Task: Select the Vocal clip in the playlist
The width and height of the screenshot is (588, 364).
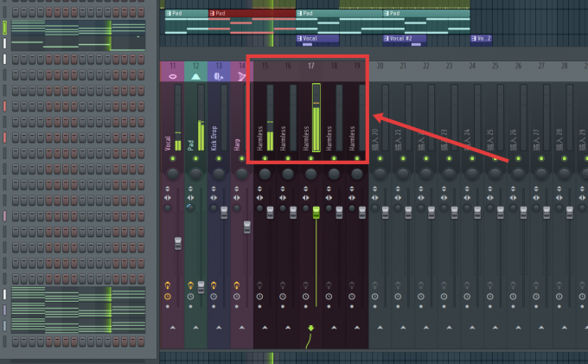Action: tap(317, 41)
